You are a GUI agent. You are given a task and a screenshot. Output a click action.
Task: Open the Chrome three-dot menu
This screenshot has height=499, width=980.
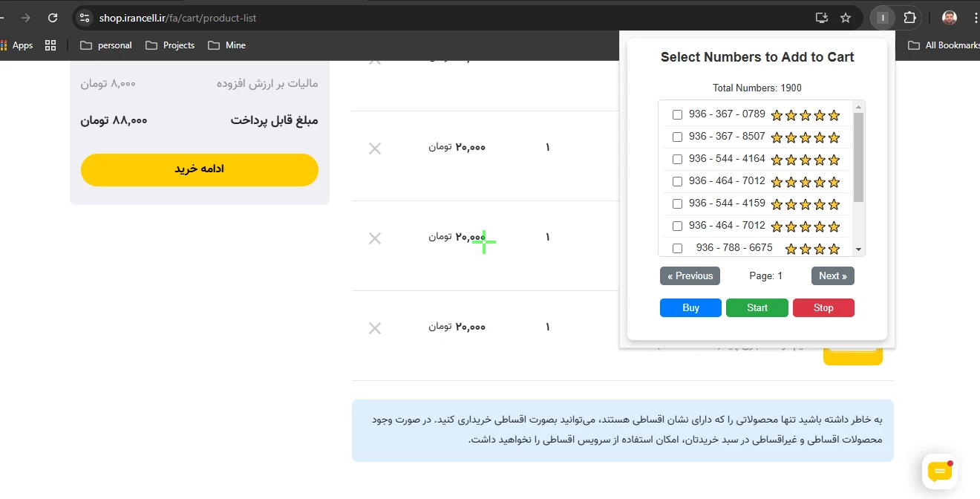pos(975,18)
